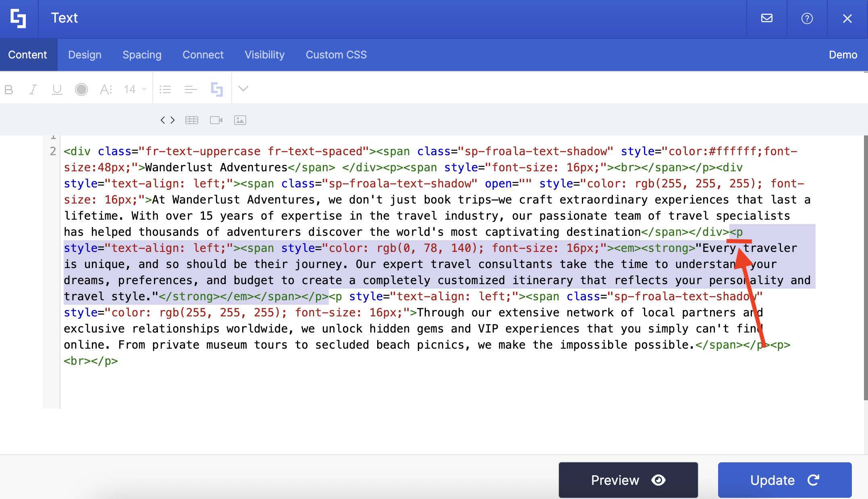Image resolution: width=868 pixels, height=499 pixels.
Task: Open the help question mark icon
Action: (x=807, y=19)
